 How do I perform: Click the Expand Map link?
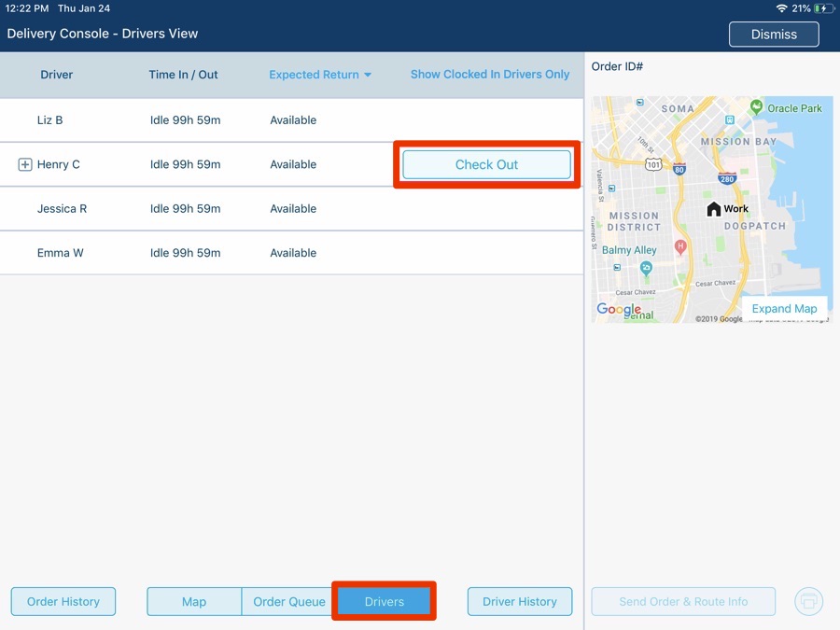point(784,308)
